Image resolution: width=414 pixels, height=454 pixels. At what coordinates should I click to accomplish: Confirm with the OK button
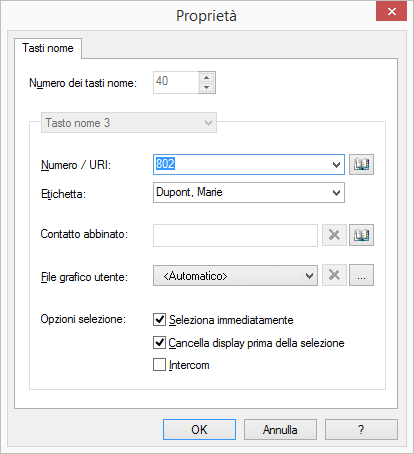(199, 429)
